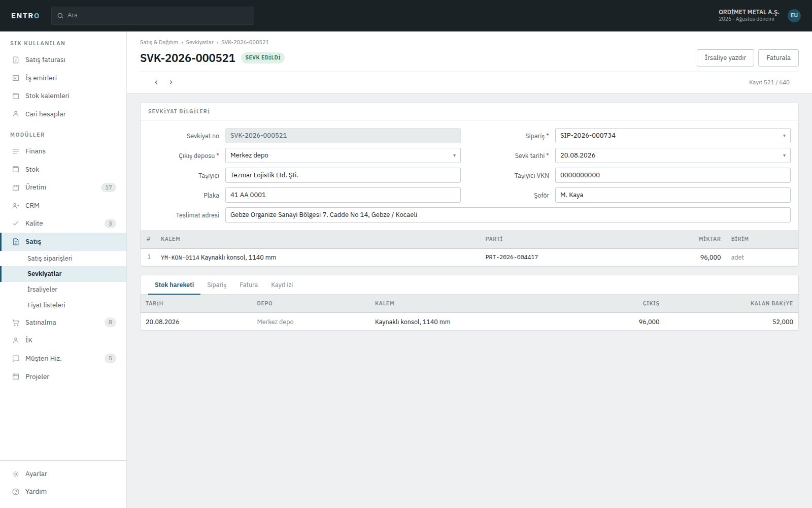
Task: Click the İrsaliye yazdır button
Action: (x=725, y=58)
